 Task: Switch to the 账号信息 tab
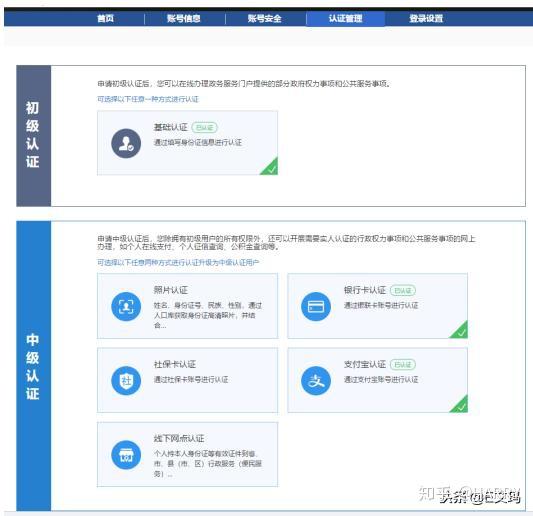click(x=184, y=18)
